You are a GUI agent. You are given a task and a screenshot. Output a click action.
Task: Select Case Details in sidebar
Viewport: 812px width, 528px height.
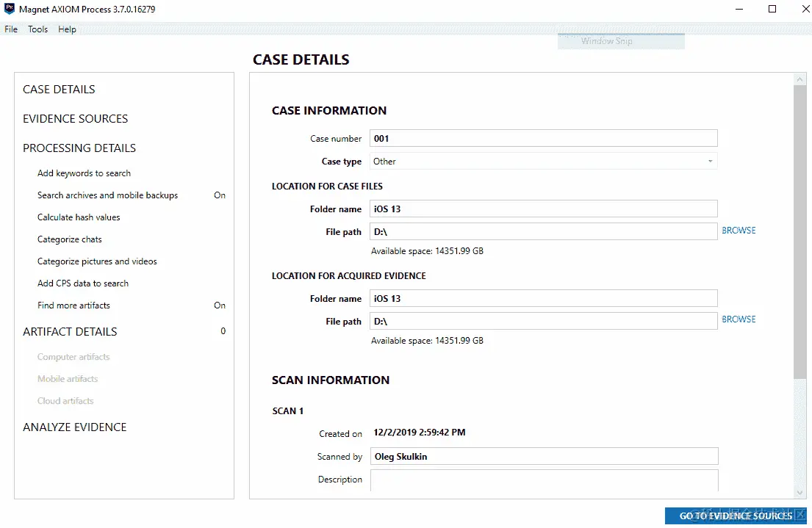(x=59, y=89)
